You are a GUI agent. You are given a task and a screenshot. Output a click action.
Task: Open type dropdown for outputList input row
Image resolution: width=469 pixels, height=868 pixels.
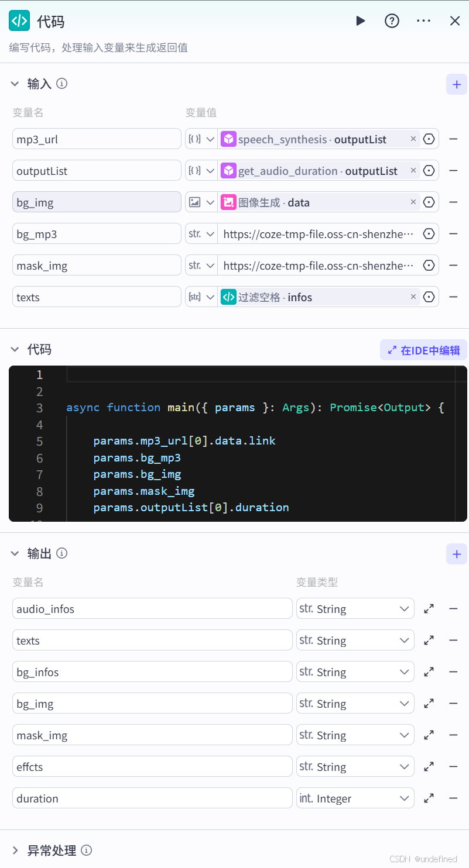201,171
